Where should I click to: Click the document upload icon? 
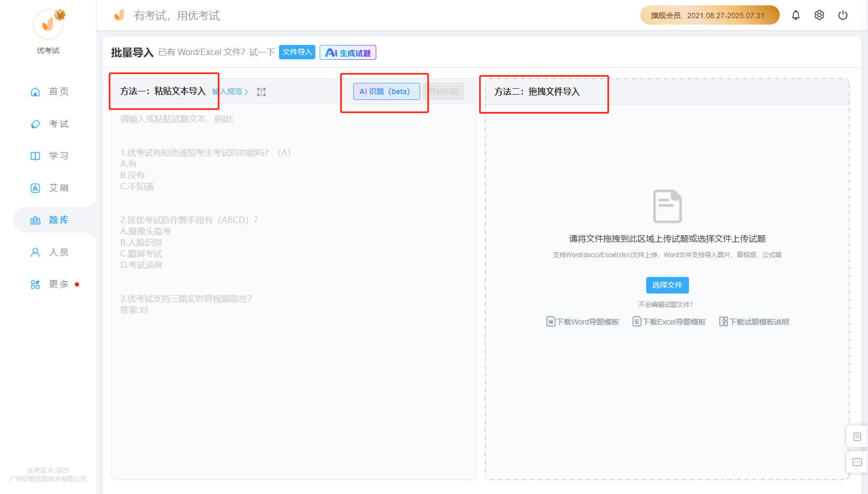[668, 206]
